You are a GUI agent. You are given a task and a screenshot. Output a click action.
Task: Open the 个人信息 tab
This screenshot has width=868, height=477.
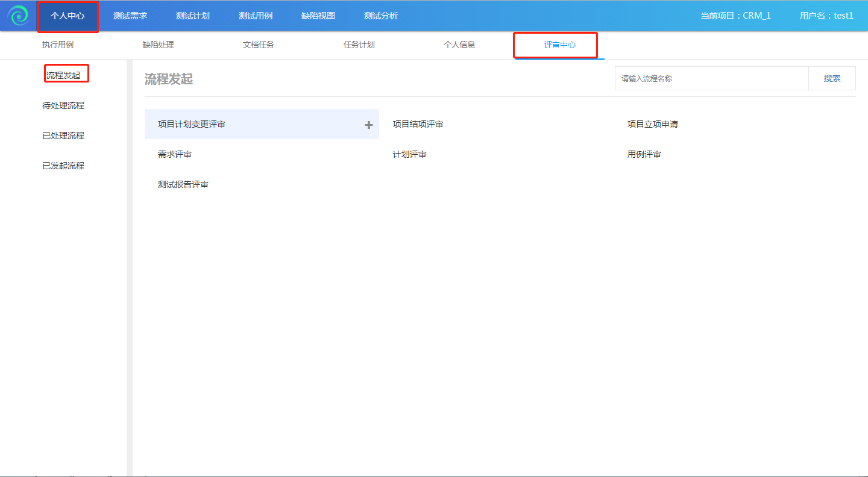pyautogui.click(x=459, y=45)
